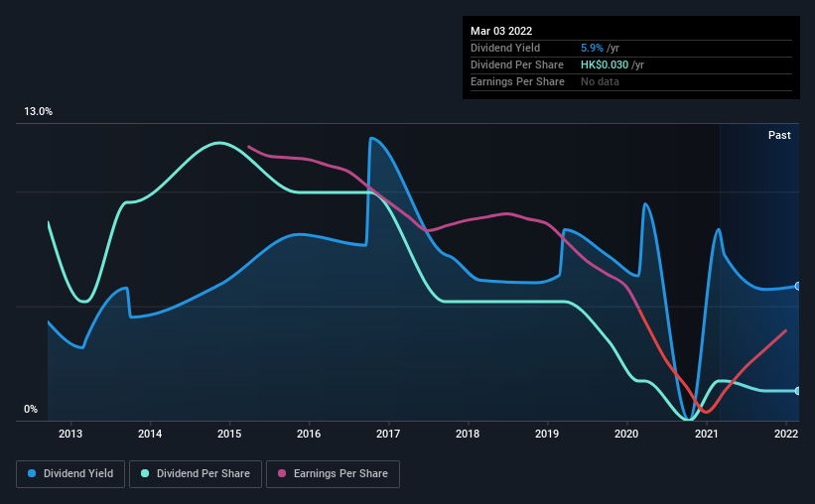The height and width of the screenshot is (504, 815).
Task: Select the 2019 x-axis label
Action: point(547,434)
